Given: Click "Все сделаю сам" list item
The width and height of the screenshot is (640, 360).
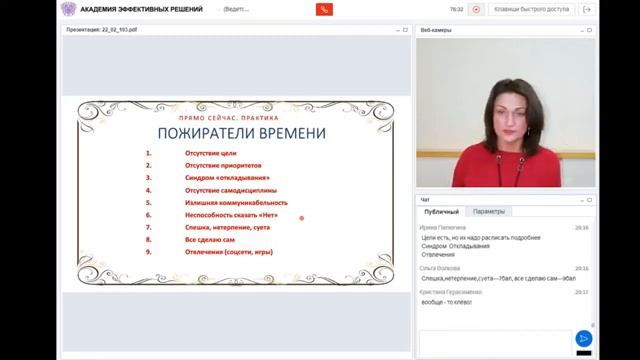Looking at the screenshot, I should 210,240.
